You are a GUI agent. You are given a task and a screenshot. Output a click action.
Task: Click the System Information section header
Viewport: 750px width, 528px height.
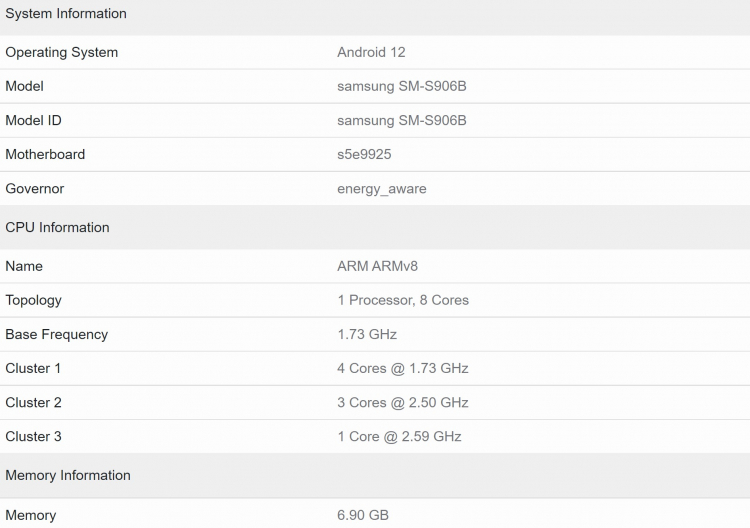pyautogui.click(x=66, y=14)
